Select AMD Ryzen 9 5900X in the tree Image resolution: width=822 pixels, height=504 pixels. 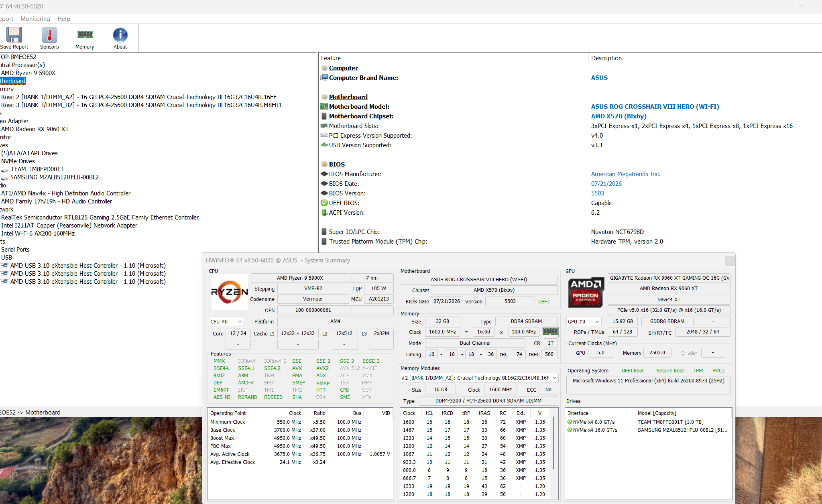[28, 73]
